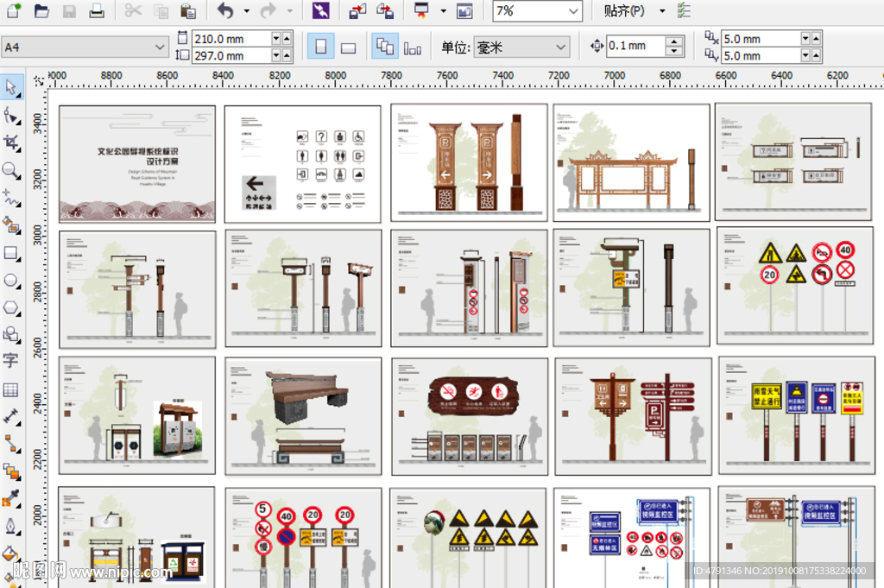The image size is (884, 588).
Task: Select the page with the wooden bulletin board
Action: tap(631, 163)
